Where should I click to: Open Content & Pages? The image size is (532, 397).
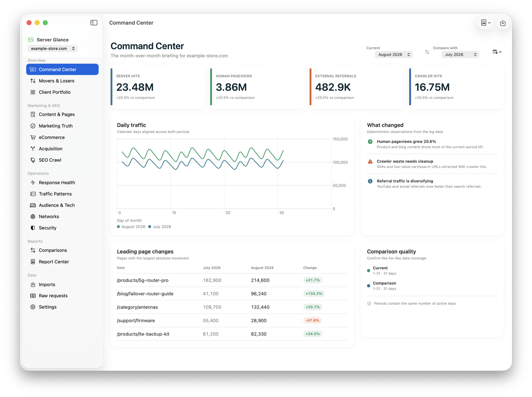[x=62, y=114]
